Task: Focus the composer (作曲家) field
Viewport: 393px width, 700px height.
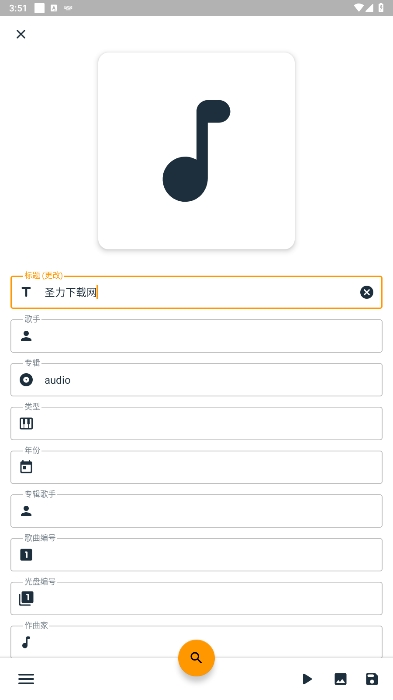Action: pos(196,642)
